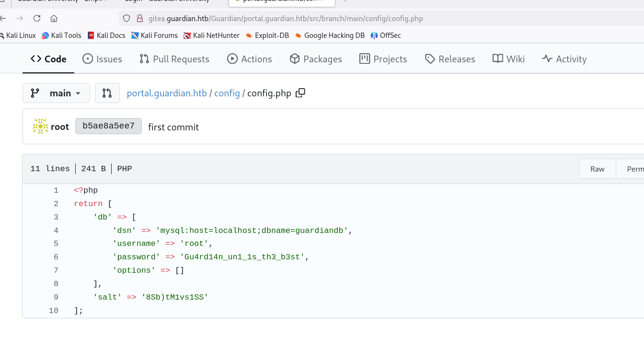This screenshot has height=337, width=644.
Task: Switch to the Packages tab
Action: coord(316,59)
